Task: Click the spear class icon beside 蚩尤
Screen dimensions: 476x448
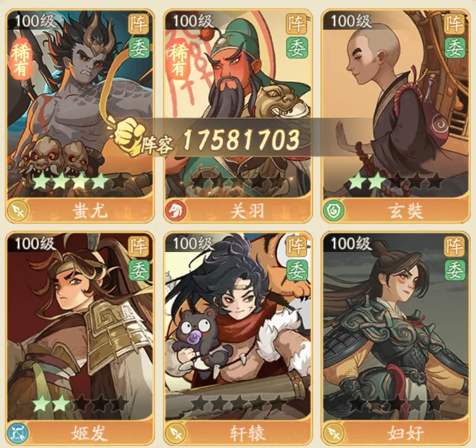Action: point(18,210)
